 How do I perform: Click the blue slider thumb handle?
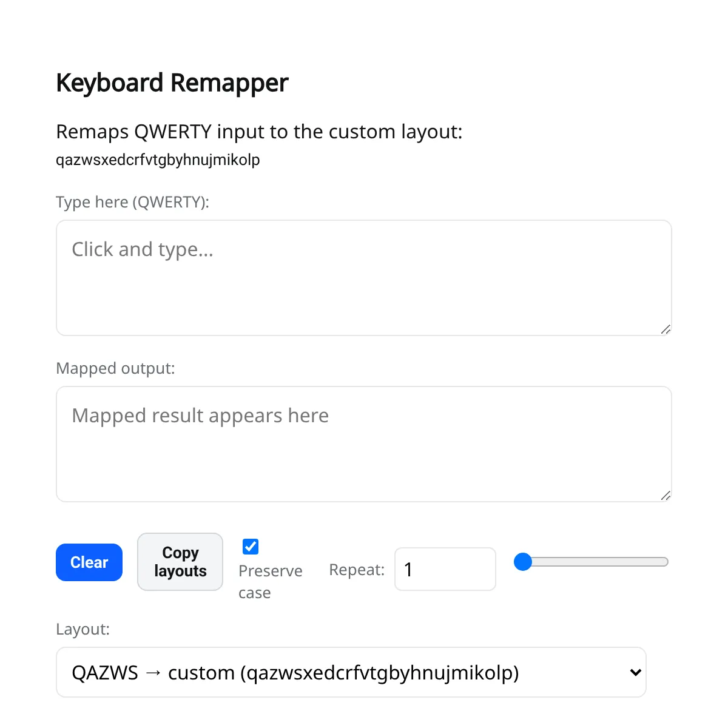[523, 562]
